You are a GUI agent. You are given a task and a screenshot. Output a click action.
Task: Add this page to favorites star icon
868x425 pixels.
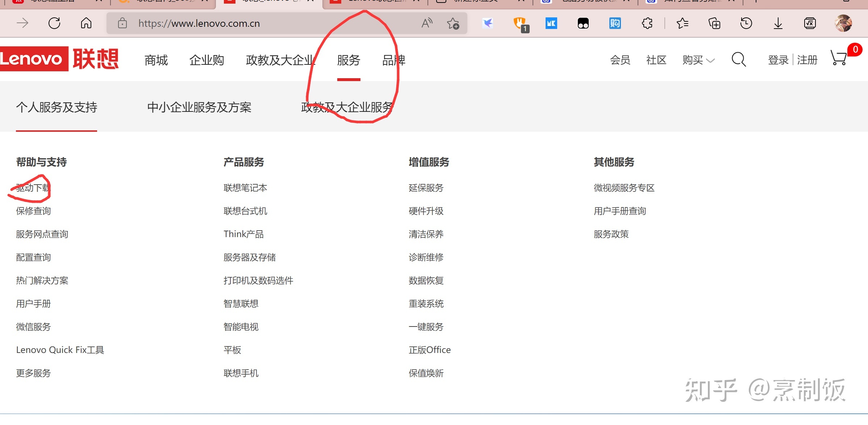point(453,24)
